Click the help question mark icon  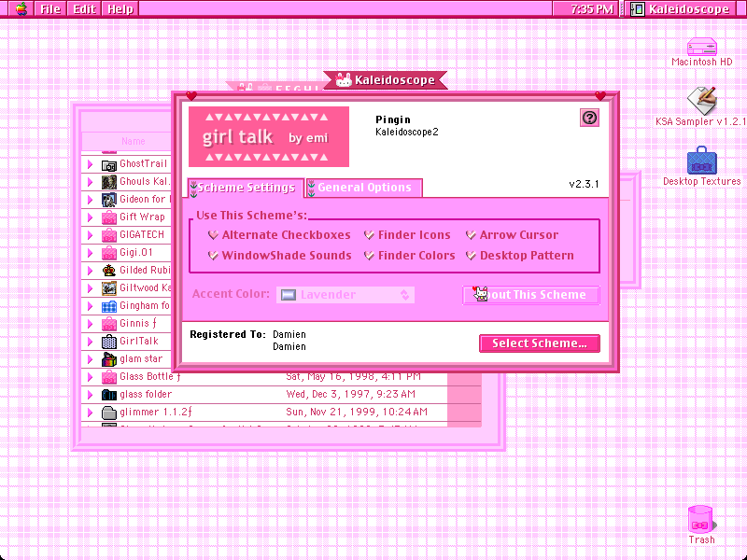590,118
